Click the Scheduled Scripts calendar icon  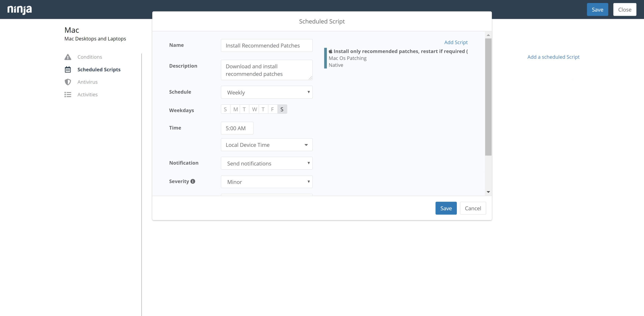coord(68,69)
